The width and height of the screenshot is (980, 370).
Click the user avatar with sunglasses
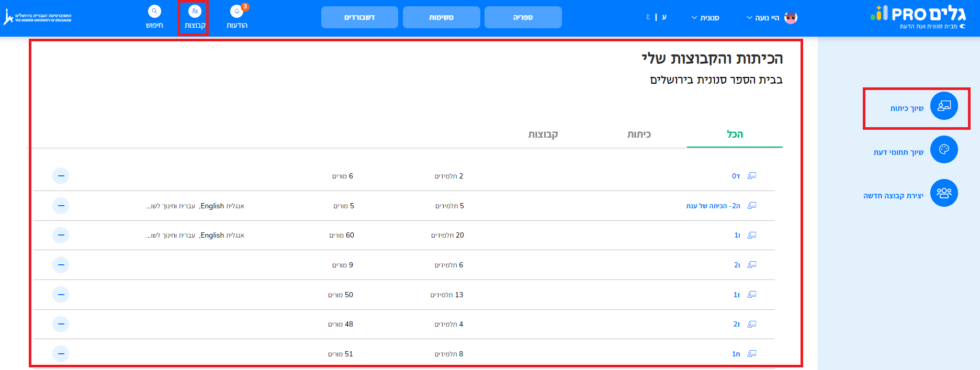point(791,18)
